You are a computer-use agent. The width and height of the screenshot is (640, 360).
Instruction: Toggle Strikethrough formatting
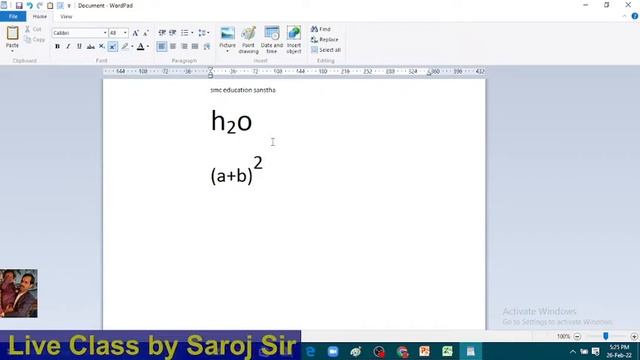[x=91, y=47]
